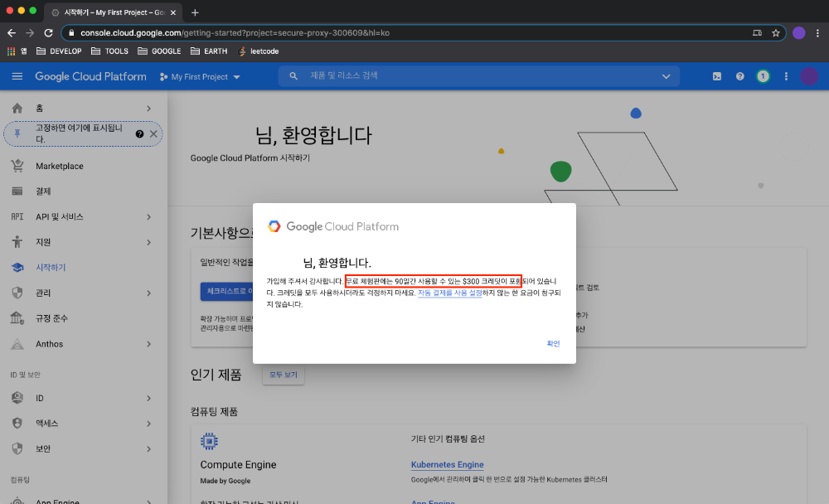Screen dimensions: 829x504
Task: Activate Cloud Shell terminal icon
Action: point(717,76)
